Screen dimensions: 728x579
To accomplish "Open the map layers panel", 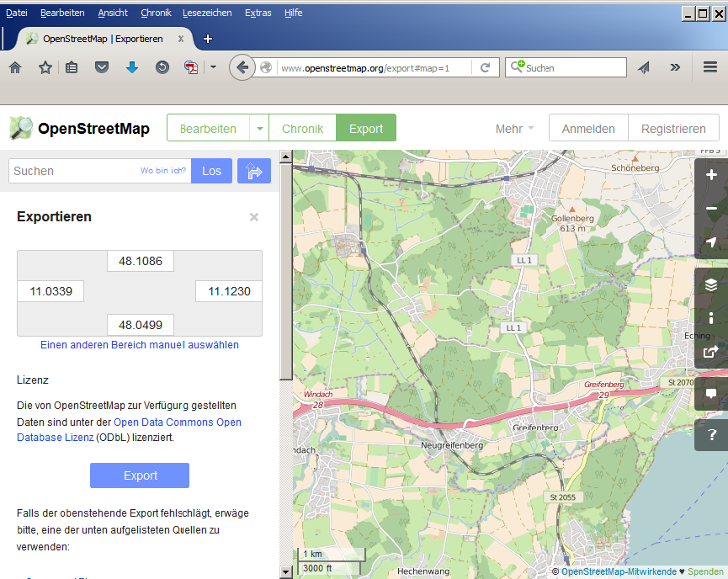I will [x=711, y=284].
